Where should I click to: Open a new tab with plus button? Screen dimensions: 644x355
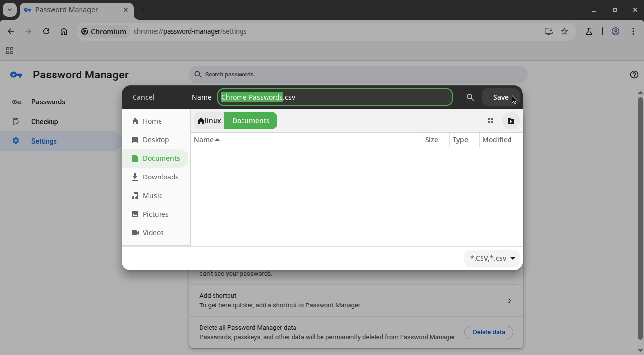143,10
